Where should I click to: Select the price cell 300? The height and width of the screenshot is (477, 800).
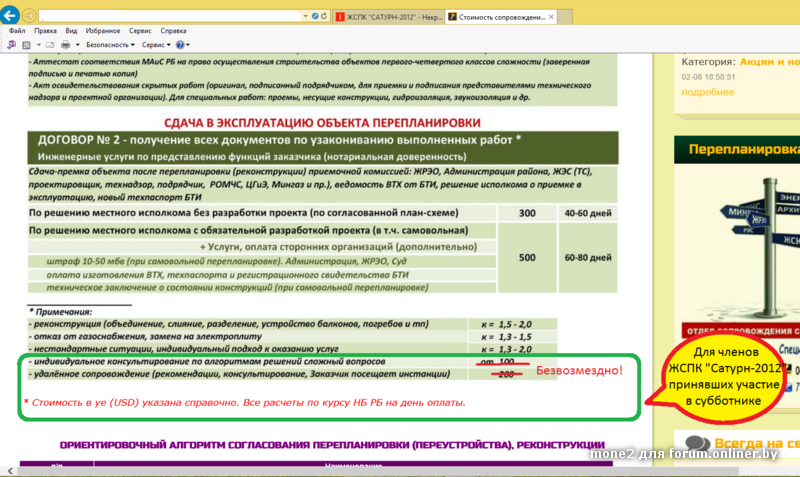(527, 213)
